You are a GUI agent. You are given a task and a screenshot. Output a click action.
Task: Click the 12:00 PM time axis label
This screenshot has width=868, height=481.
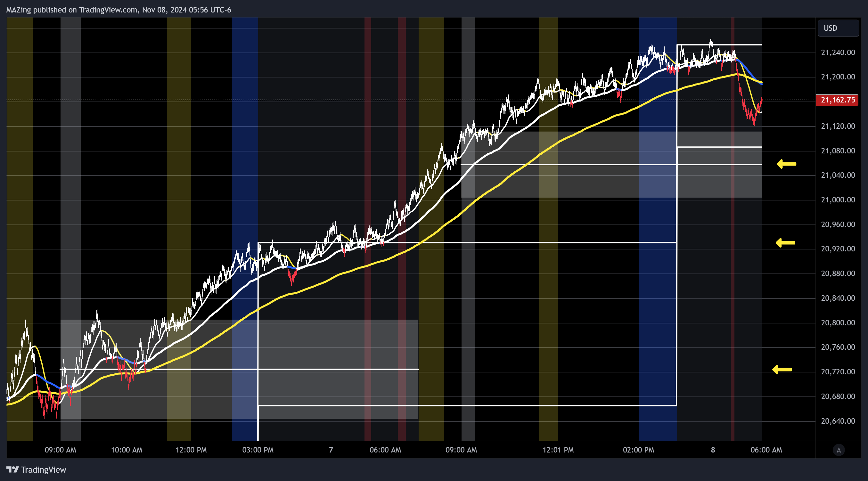pos(191,450)
